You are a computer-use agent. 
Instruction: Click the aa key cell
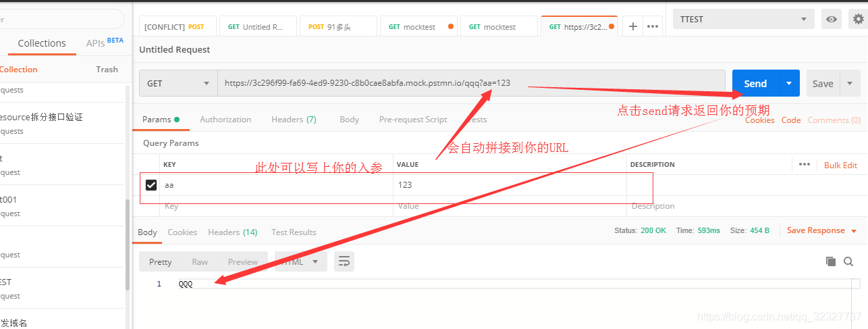tap(276, 184)
